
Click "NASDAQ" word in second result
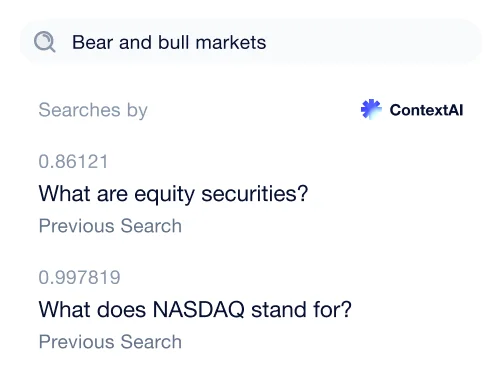pyautogui.click(x=199, y=309)
